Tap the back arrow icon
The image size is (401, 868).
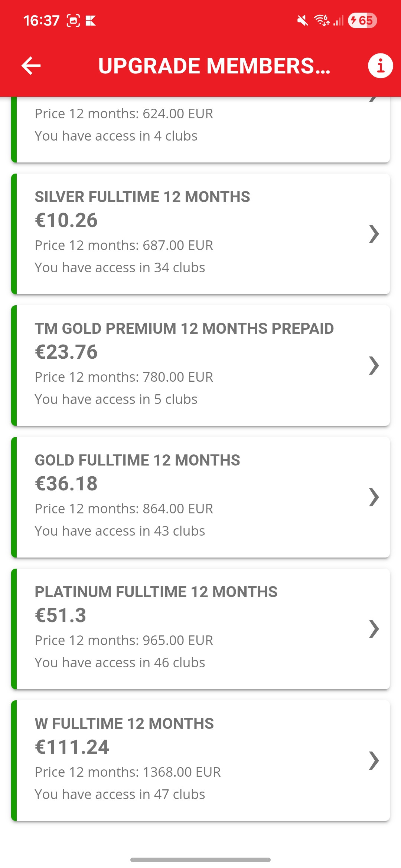31,66
